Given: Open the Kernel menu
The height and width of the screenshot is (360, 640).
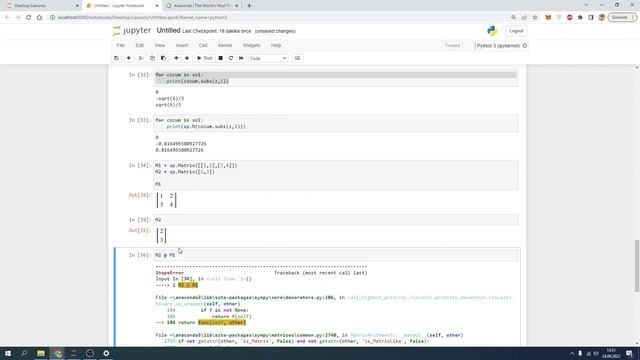Looking at the screenshot, I should tap(225, 45).
